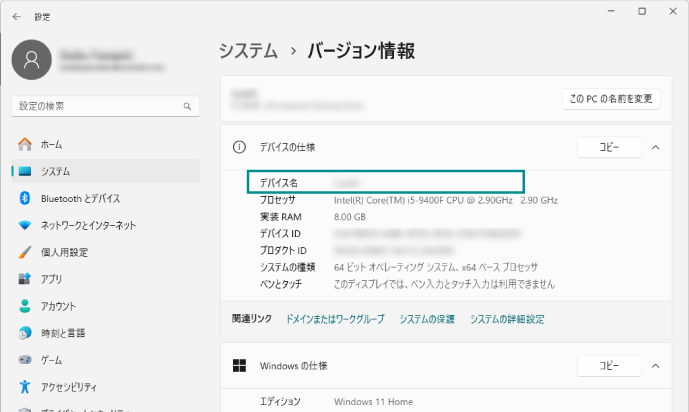Open Bluetooth とデバイス icon
The height and width of the screenshot is (412, 689).
(24, 198)
